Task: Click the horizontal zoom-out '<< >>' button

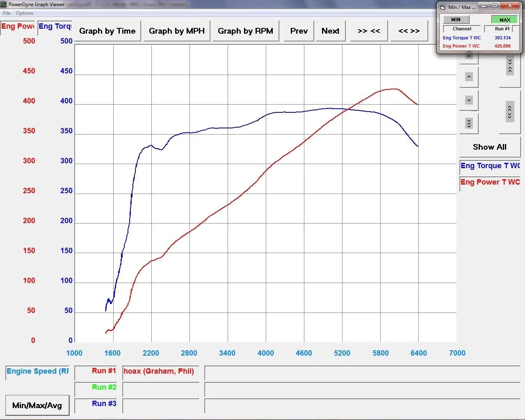Action: tap(409, 31)
